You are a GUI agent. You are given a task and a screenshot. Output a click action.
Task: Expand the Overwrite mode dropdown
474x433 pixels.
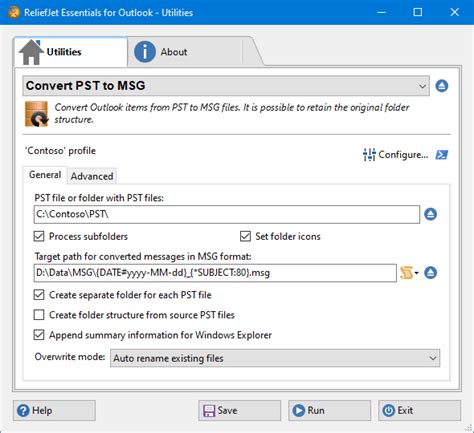275,358
